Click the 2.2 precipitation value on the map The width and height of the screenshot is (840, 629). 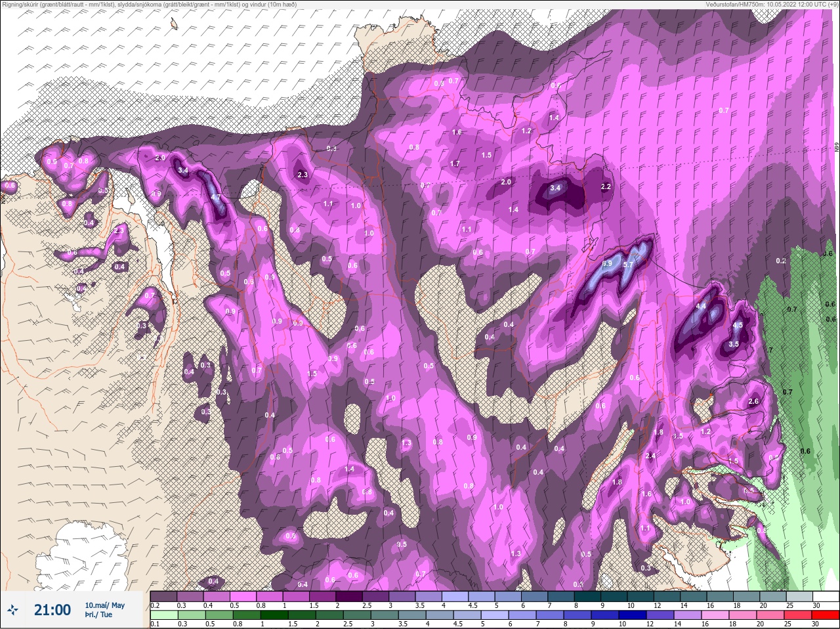606,186
